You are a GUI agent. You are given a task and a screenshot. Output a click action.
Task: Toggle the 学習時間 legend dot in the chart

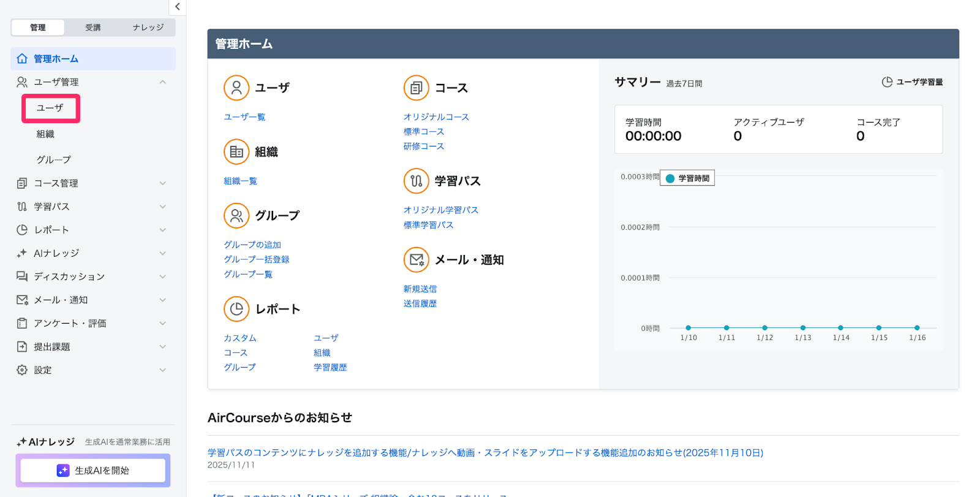point(670,178)
